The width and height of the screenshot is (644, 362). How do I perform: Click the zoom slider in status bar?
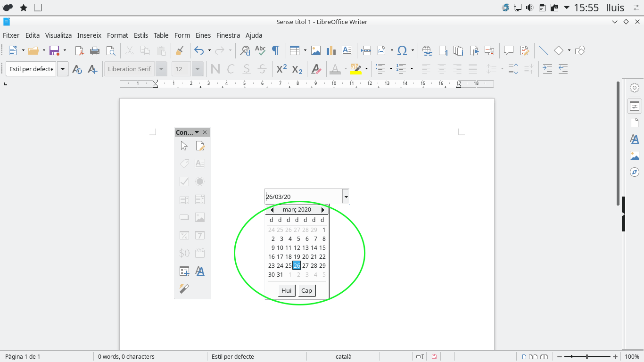tap(587, 357)
